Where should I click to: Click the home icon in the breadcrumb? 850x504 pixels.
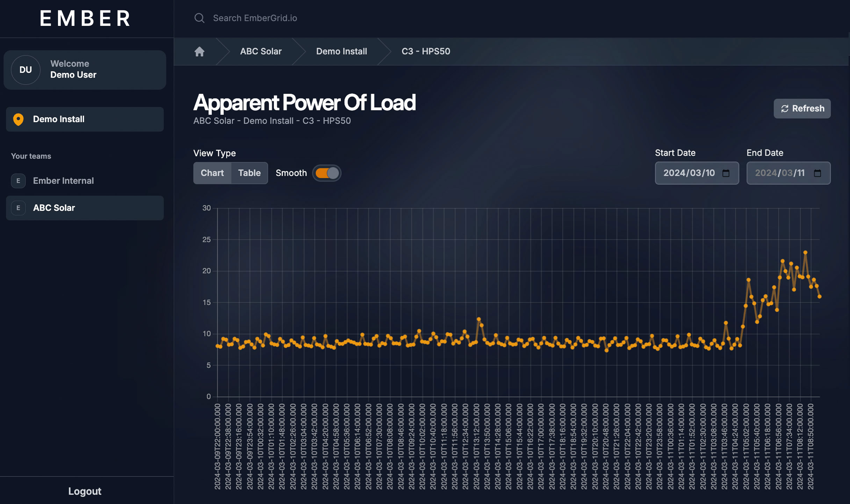(x=199, y=51)
